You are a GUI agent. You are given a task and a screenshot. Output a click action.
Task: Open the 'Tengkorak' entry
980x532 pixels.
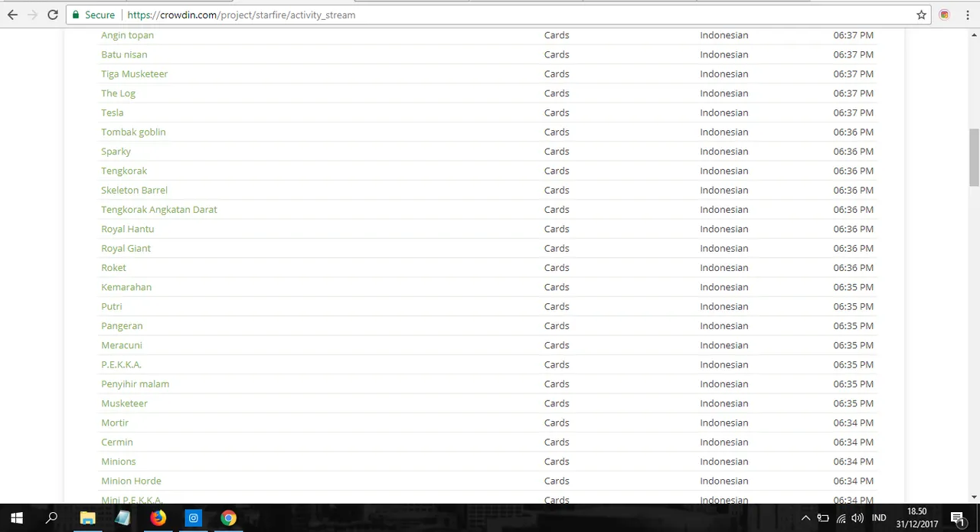coord(124,171)
